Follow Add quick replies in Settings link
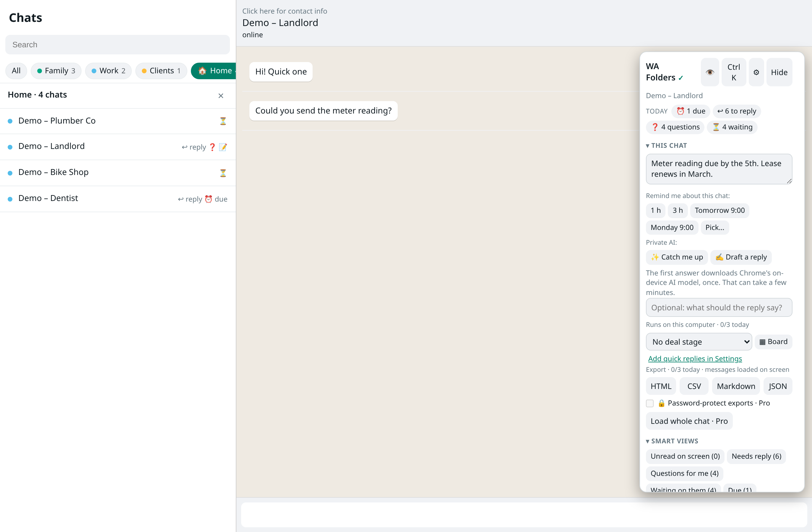The height and width of the screenshot is (532, 812). pyautogui.click(x=695, y=359)
